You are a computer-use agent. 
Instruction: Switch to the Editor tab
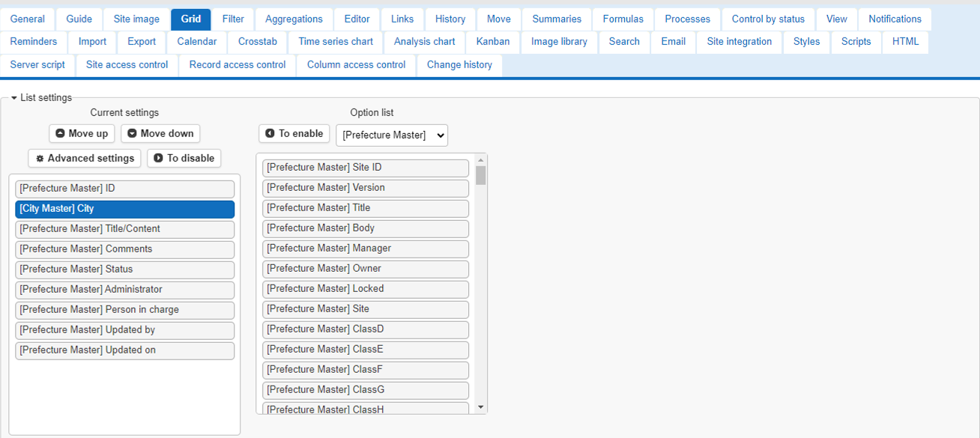coord(357,19)
